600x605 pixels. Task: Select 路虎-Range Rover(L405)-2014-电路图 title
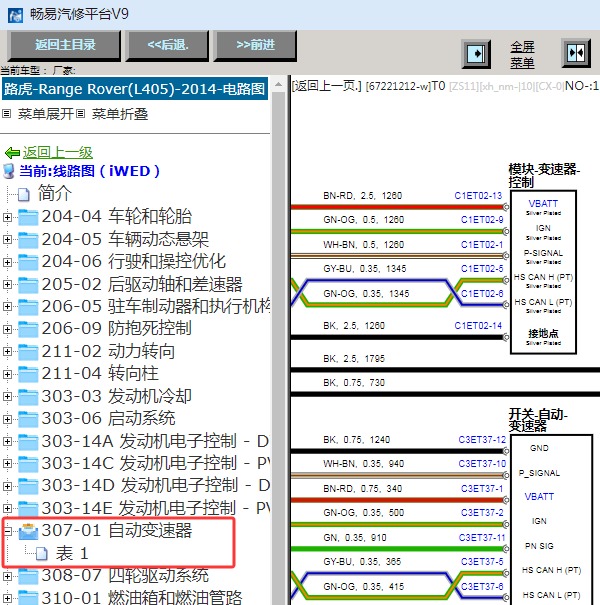134,89
